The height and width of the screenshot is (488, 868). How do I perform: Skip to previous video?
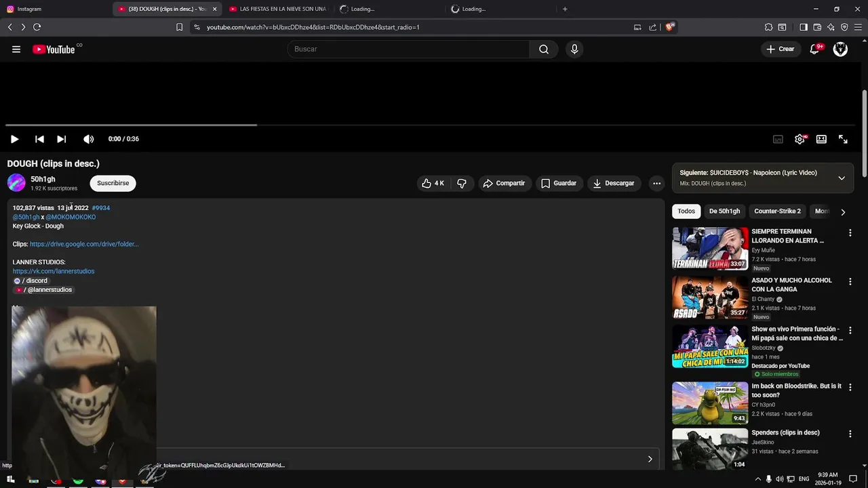(39, 139)
